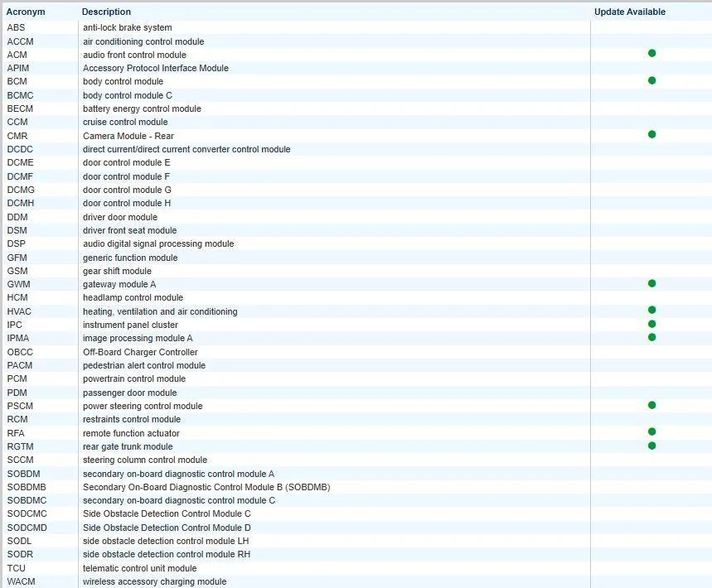Click the IPMA update available dot

651,337
